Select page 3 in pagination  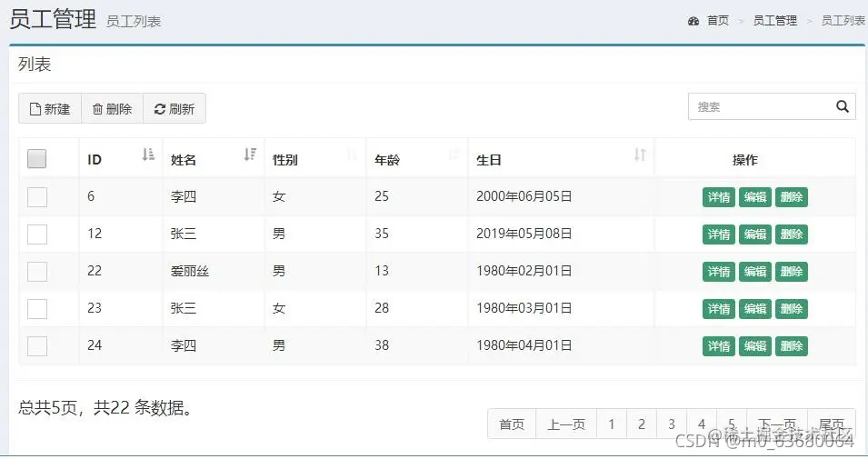672,424
